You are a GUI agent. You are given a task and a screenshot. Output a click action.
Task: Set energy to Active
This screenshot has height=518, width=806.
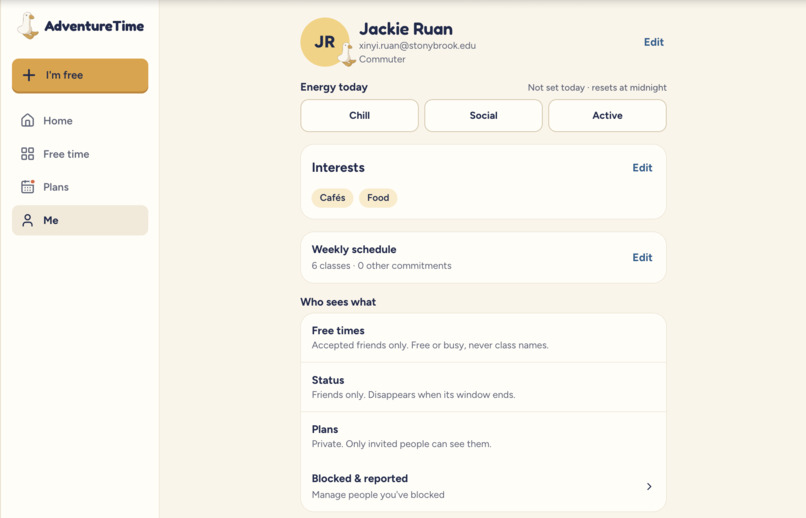(607, 116)
